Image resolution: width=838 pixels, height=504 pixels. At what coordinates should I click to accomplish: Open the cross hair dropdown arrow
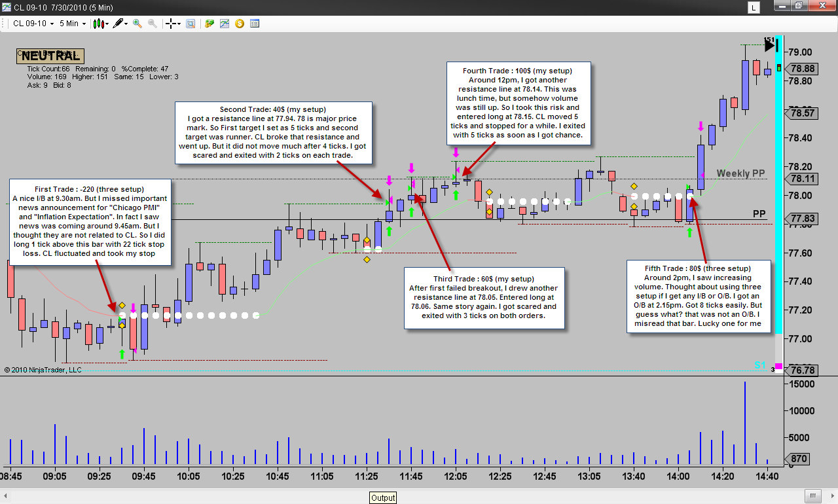tap(179, 24)
